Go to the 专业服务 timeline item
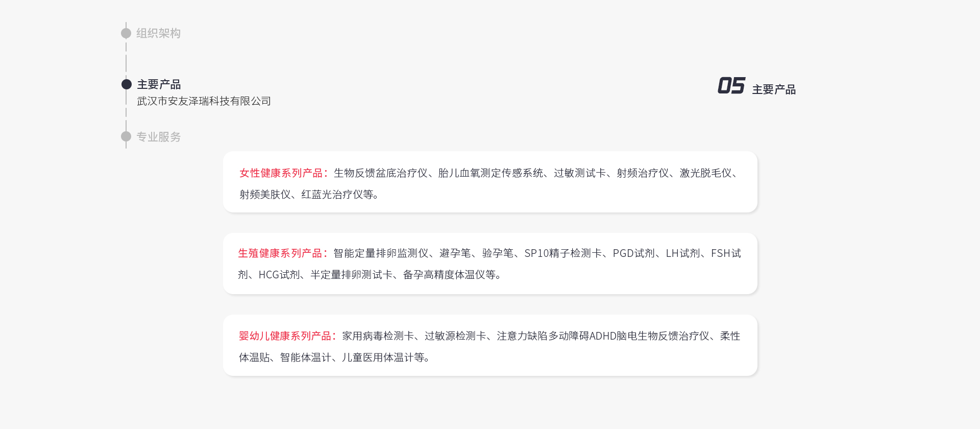 click(x=158, y=137)
